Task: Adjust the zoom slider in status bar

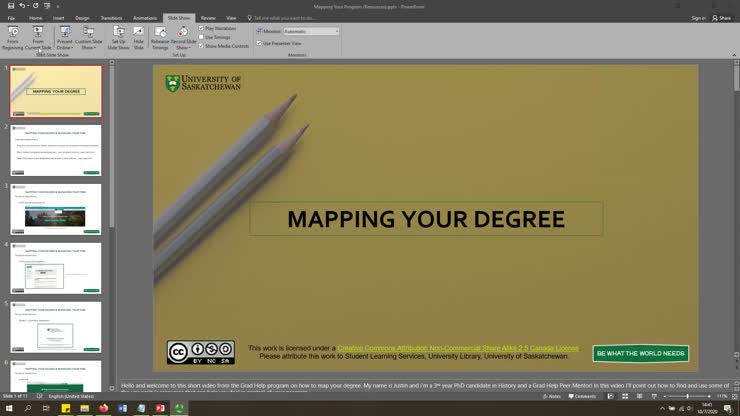Action: (x=687, y=396)
